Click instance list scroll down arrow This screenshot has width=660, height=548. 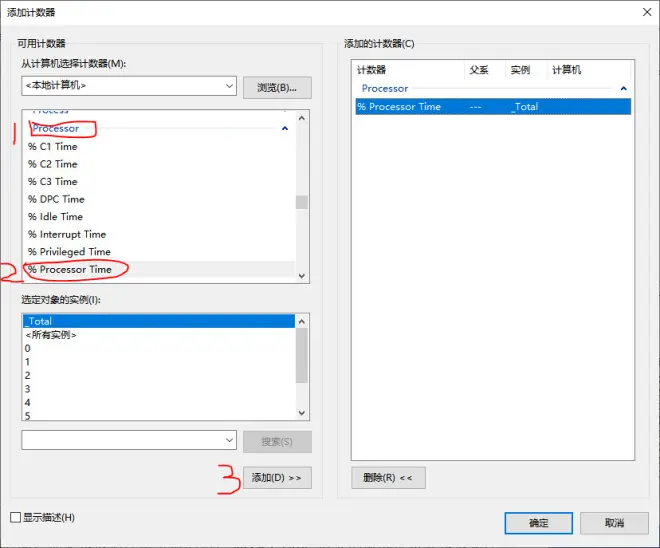tap(301, 413)
